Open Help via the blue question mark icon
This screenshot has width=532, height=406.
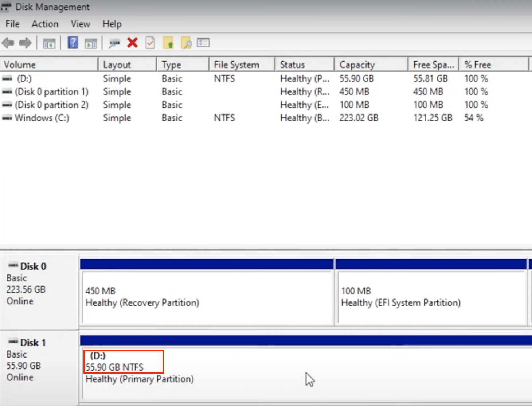[x=73, y=43]
